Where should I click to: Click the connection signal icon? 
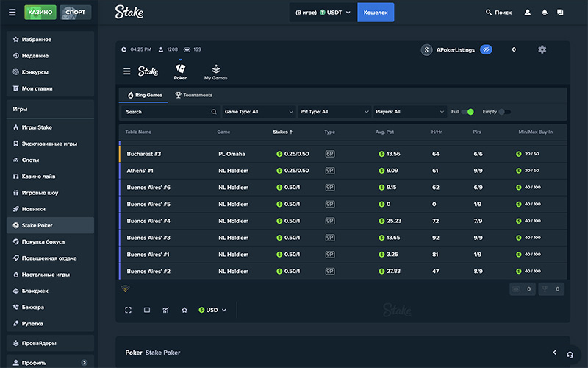[125, 289]
